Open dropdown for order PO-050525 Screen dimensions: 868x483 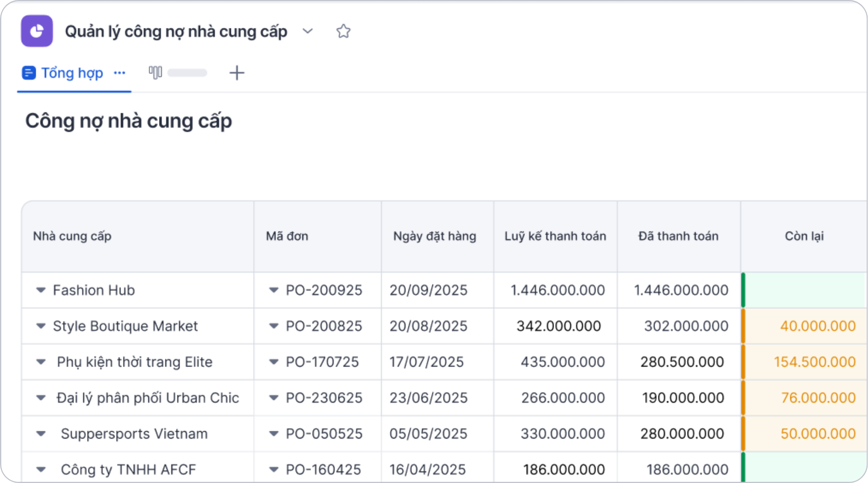pos(274,434)
